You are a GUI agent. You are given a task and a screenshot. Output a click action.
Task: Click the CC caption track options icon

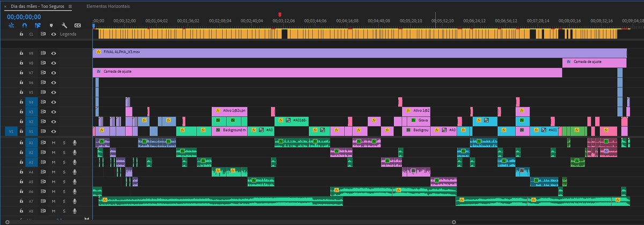point(78,25)
